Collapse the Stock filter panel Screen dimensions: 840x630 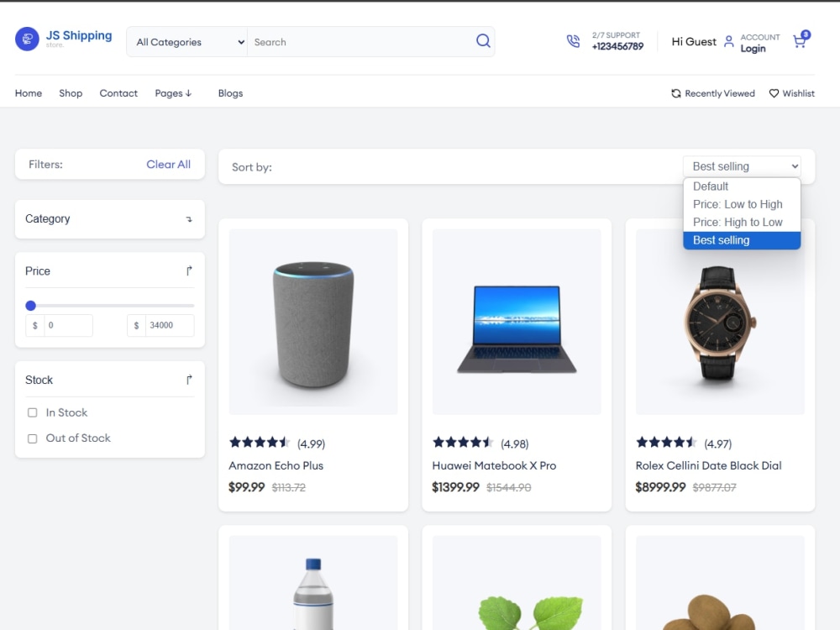(188, 380)
